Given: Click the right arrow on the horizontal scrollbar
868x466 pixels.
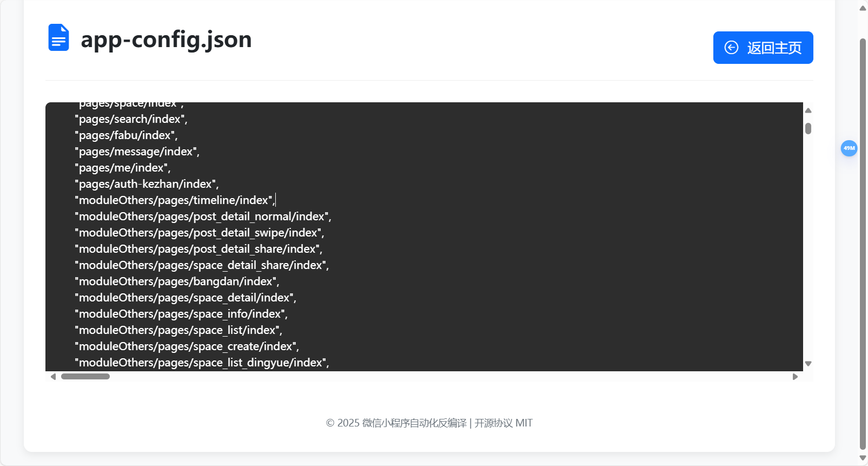Looking at the screenshot, I should point(795,376).
